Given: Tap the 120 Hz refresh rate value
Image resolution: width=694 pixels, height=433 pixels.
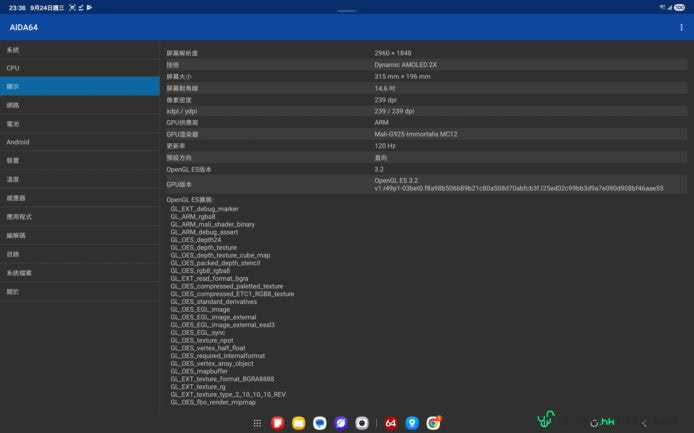Looking at the screenshot, I should pos(385,146).
